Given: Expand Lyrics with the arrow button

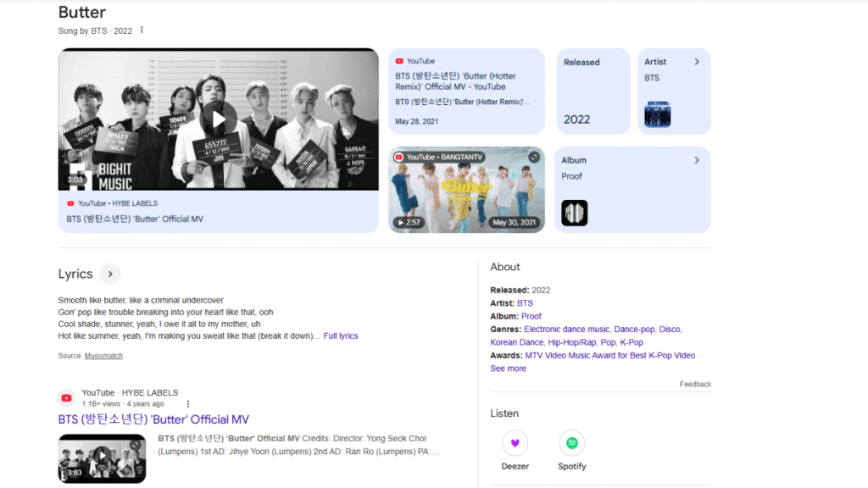Looking at the screenshot, I should pos(110,274).
